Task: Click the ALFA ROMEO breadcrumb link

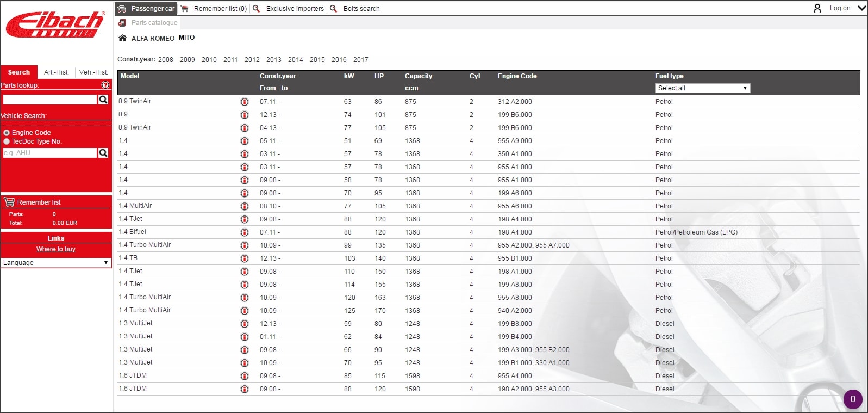Action: (153, 39)
